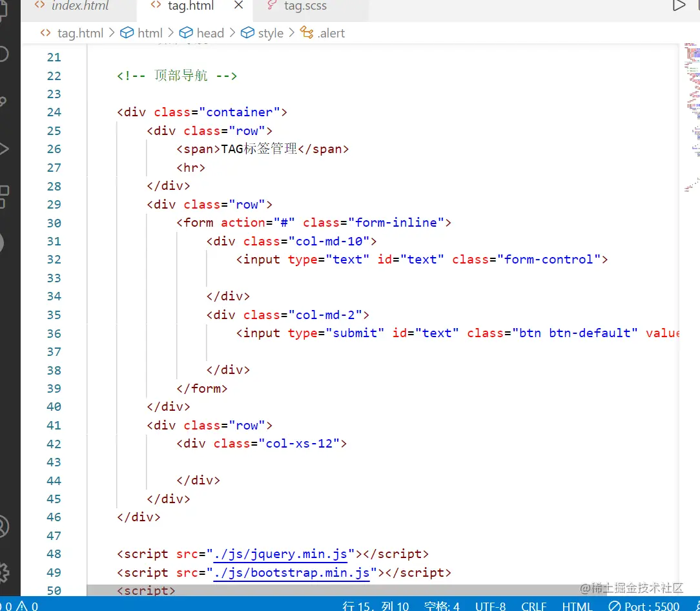Click line number 36 in the gutter
The image size is (700, 611).
(54, 334)
